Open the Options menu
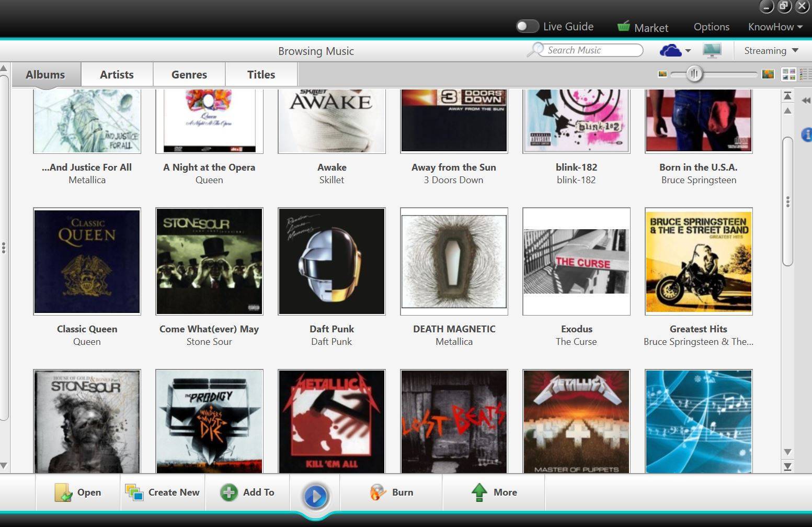This screenshot has height=527, width=812. tap(711, 27)
